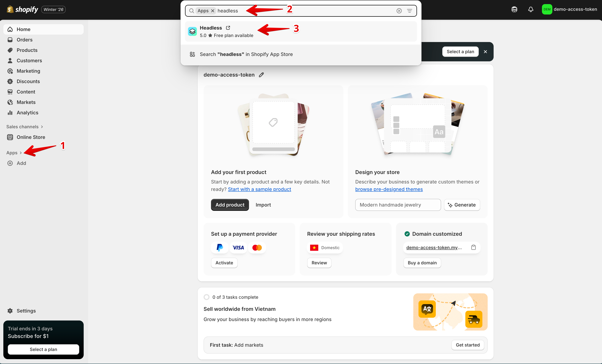Open the demo-access-token account menu
The image size is (602, 364).
(x=569, y=9)
